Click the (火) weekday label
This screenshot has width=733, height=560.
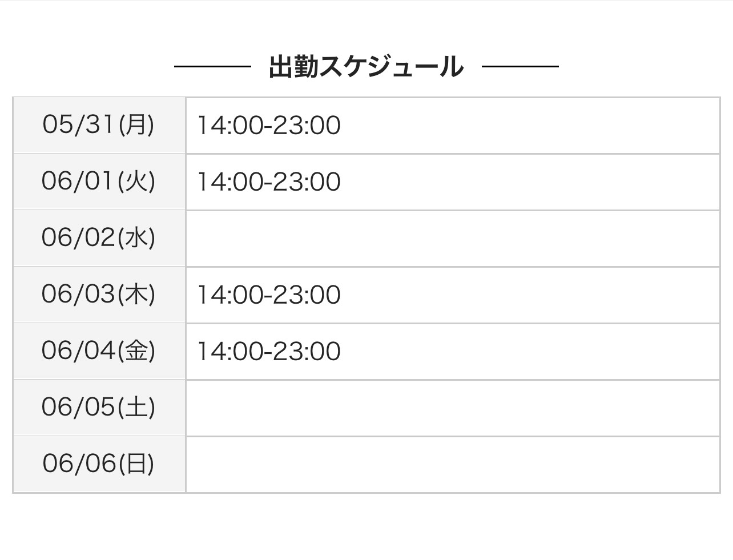(136, 182)
